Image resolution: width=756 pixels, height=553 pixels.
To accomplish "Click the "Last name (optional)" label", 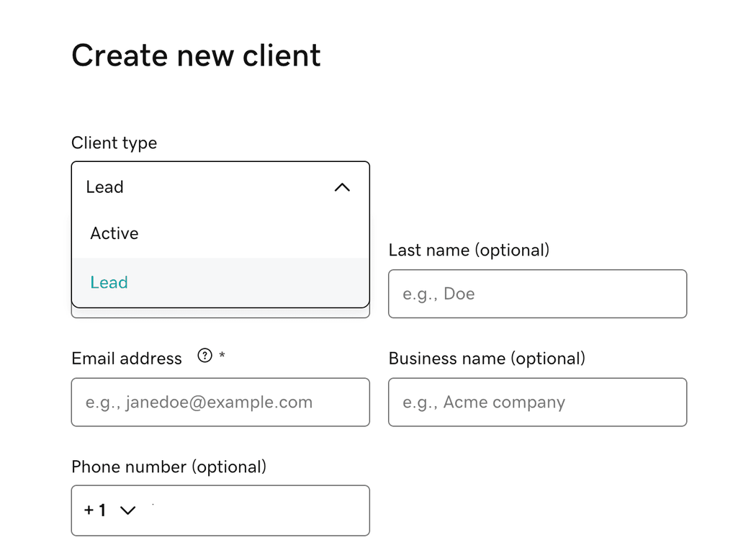I will [x=469, y=250].
